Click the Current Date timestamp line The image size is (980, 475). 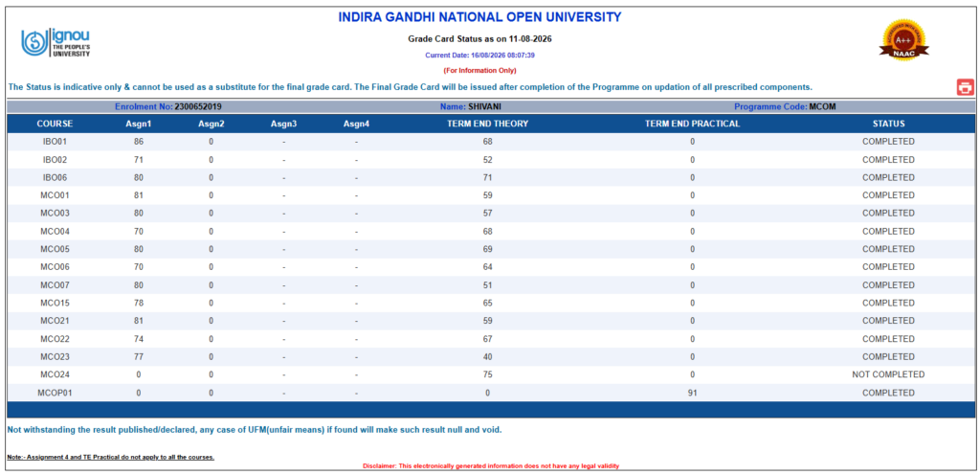click(x=480, y=55)
